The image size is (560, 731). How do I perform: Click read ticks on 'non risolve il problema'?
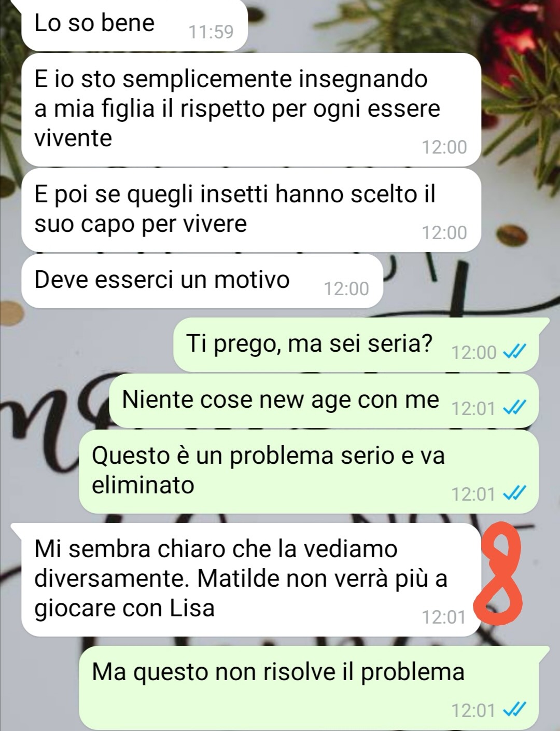[x=515, y=709]
